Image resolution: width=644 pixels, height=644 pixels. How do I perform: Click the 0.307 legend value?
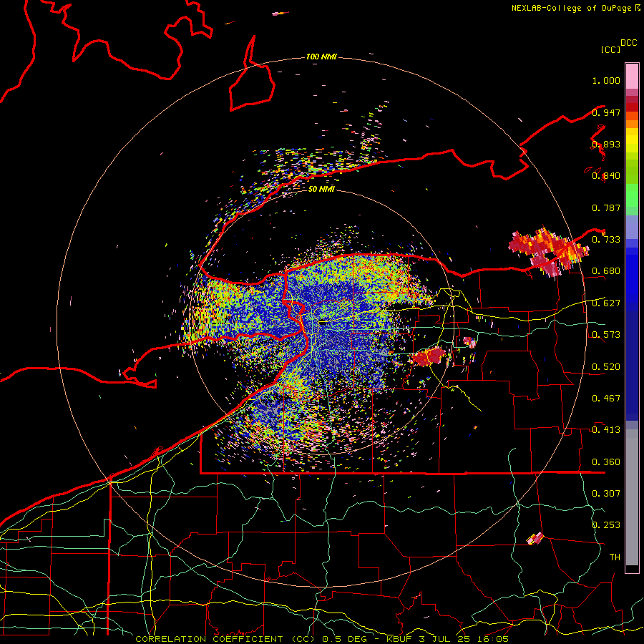606,493
